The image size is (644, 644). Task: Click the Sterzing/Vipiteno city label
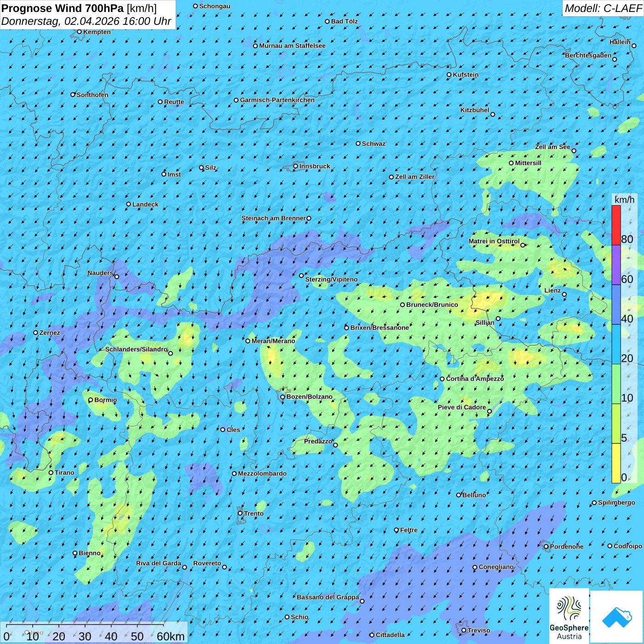pos(331,279)
